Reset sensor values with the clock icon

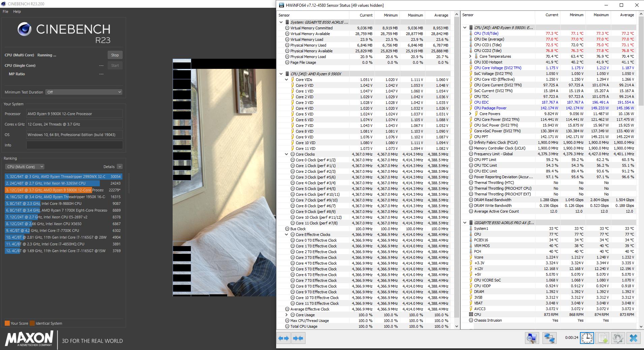point(587,338)
